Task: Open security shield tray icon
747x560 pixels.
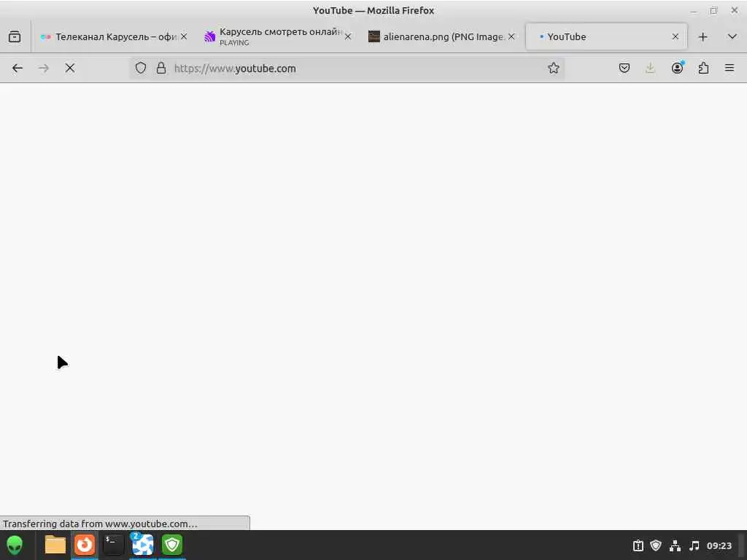Action: (656, 545)
